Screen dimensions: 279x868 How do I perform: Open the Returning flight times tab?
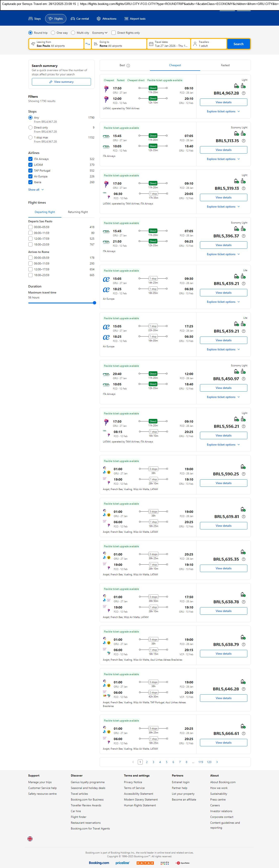click(78, 212)
